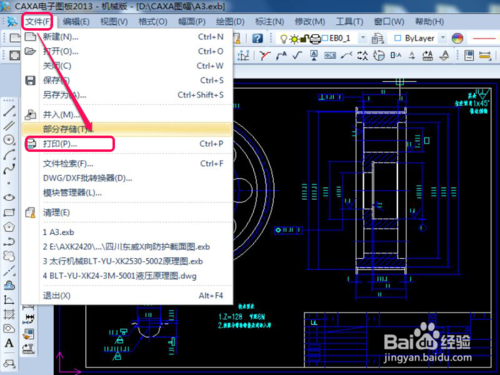Select the Polygon tool in left toolbar
This screenshot has width=500, height=375.
[x=9, y=227]
